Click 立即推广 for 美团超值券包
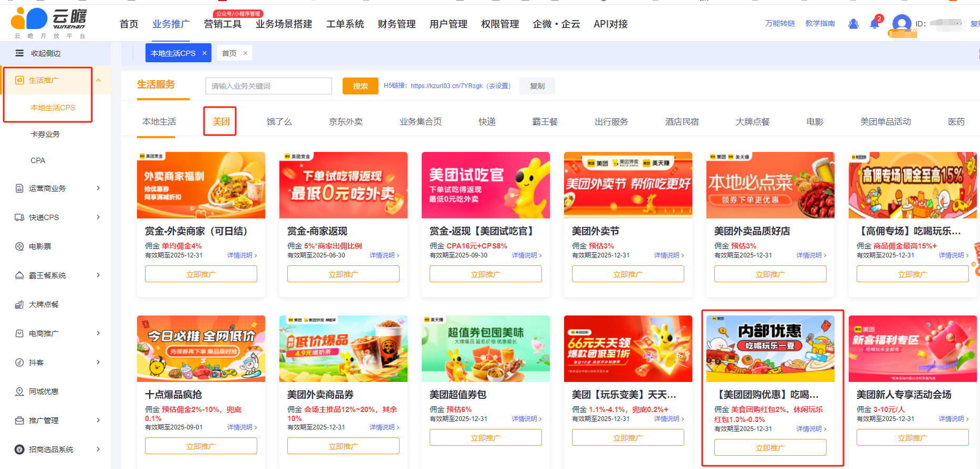Screen dimensions: 980x469 486,437
